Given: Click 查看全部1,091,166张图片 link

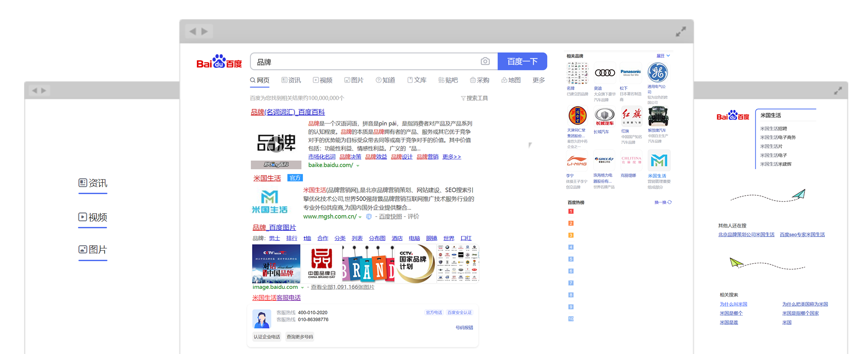Looking at the screenshot, I should tap(342, 287).
